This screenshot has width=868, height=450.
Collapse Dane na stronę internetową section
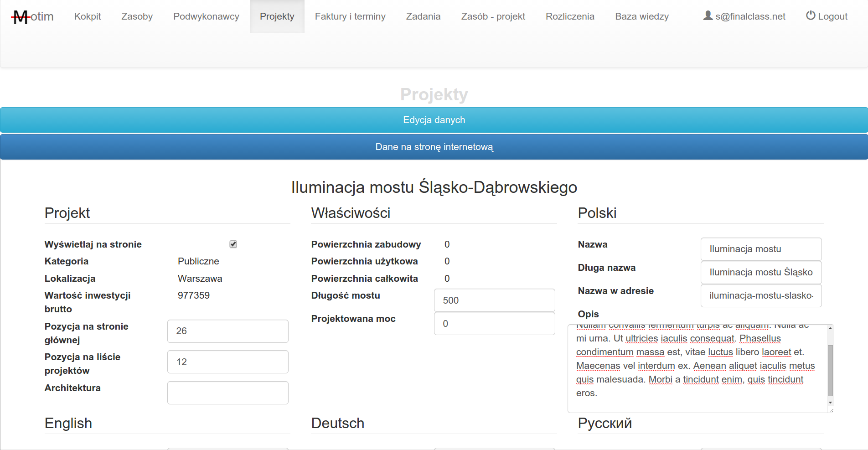click(434, 147)
